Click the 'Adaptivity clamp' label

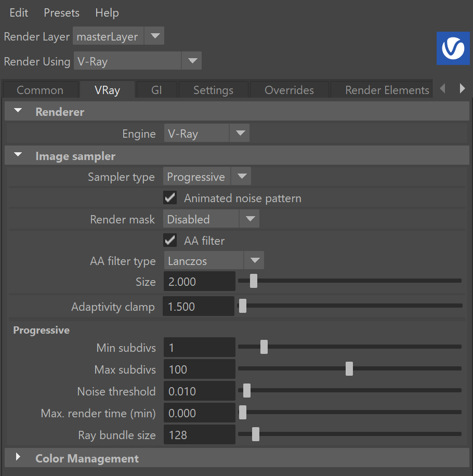tap(113, 307)
